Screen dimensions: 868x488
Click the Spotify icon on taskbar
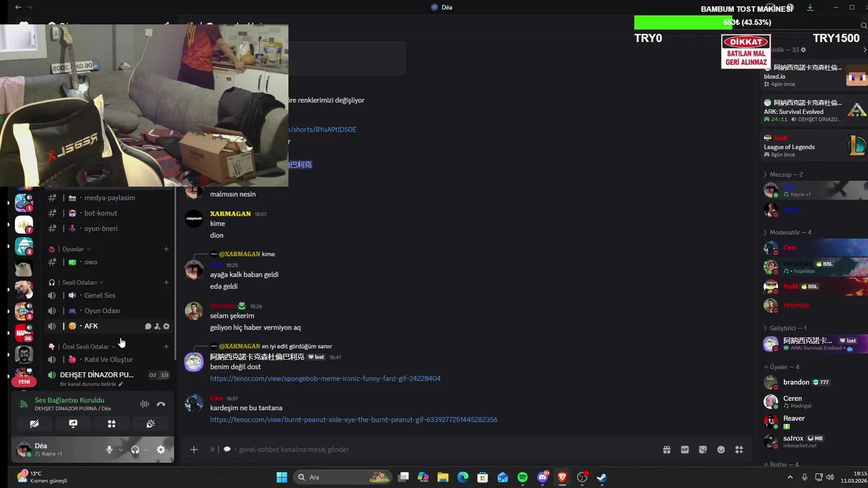coord(522,477)
